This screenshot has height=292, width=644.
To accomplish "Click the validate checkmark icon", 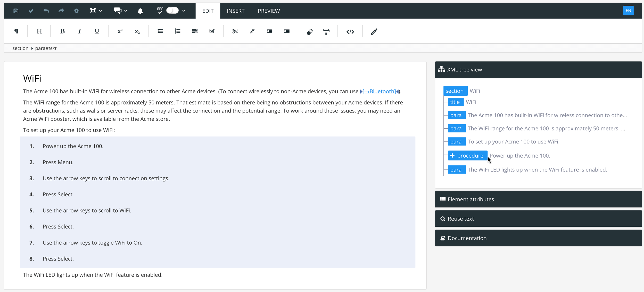I will pyautogui.click(x=31, y=11).
